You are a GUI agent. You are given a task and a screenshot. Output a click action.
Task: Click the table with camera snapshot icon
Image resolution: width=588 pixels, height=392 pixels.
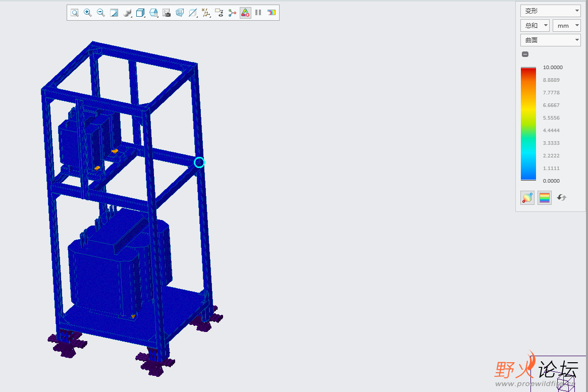(167, 13)
